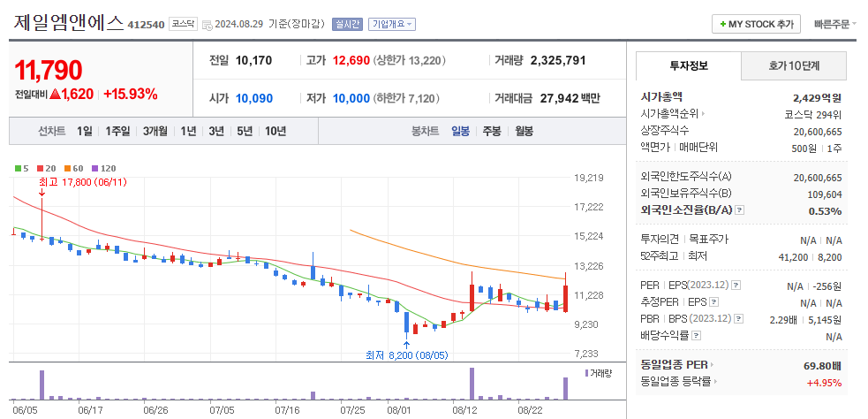Click the purple 120-day moving average legend swatch
The image size is (868, 419).
pyautogui.click(x=94, y=169)
